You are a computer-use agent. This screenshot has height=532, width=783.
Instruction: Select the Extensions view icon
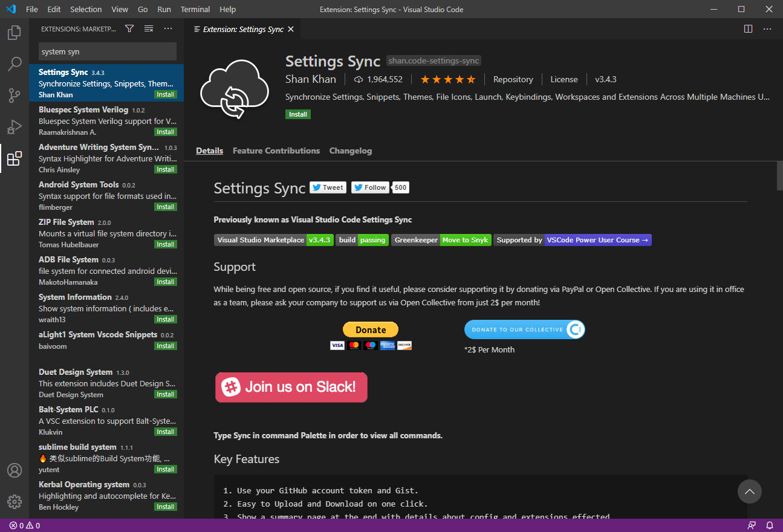[15, 158]
